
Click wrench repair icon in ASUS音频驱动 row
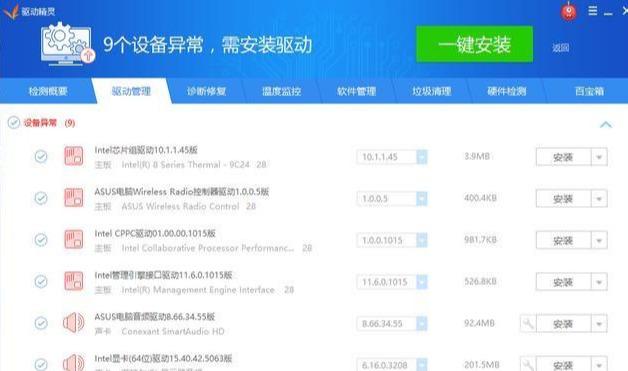pos(528,323)
